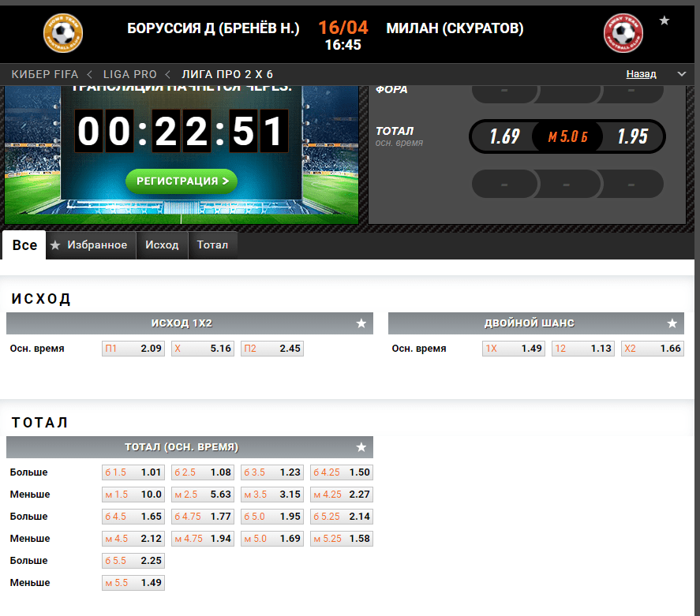Click the Borussia D home team logo
This screenshot has height=616, width=700.
click(63, 33)
